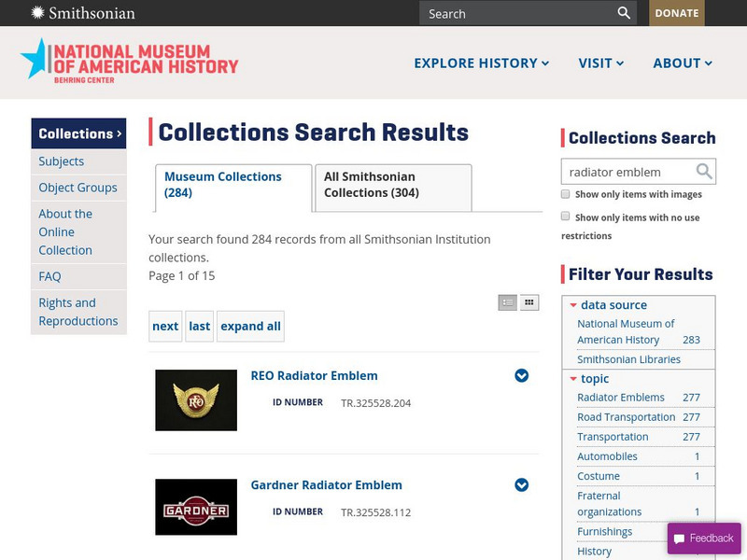Expand the Gardner Radiator Emblem record
Screen dimensions: 747x560
(522, 484)
